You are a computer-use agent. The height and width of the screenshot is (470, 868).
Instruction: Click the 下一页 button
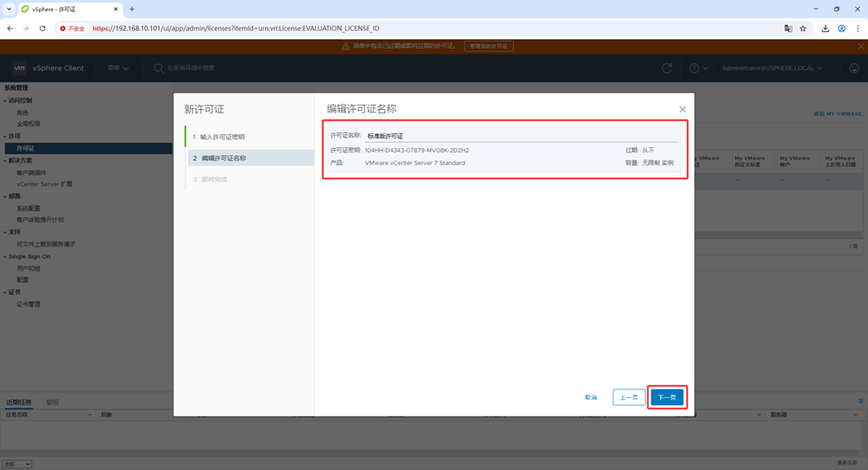tap(667, 397)
